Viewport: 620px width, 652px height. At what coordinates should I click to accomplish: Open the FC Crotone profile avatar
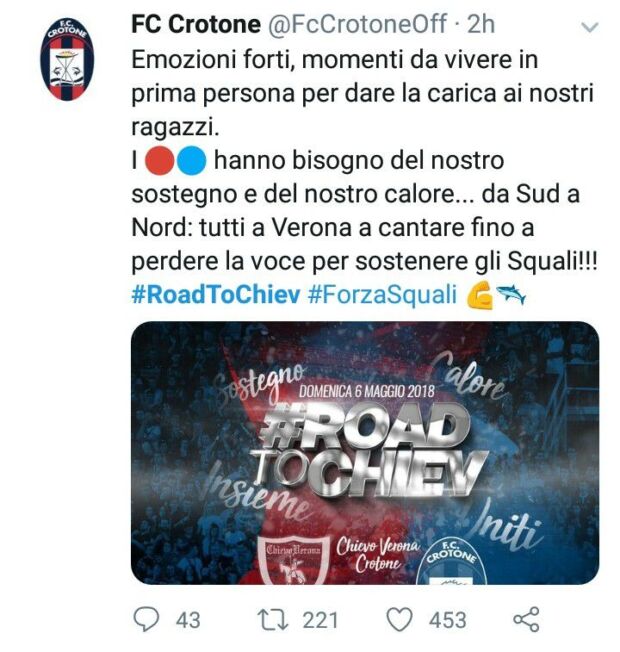(x=67, y=59)
